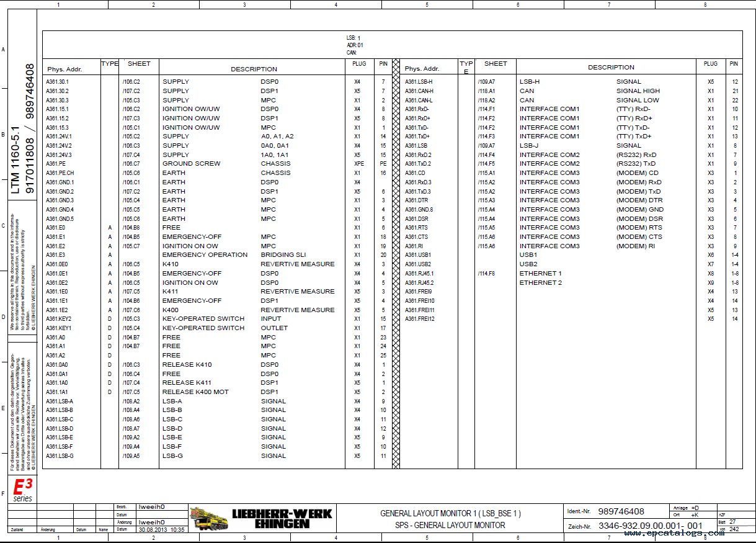756x543 pixels.
Task: Click the (TTY) TxD+ cell
Action: tap(634, 137)
